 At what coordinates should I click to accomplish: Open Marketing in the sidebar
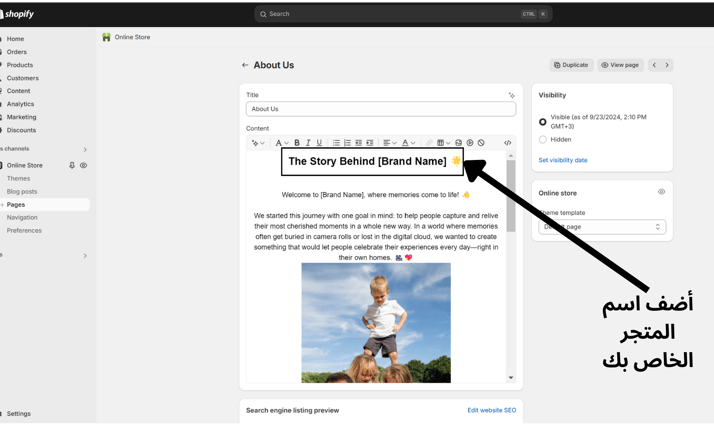click(21, 117)
